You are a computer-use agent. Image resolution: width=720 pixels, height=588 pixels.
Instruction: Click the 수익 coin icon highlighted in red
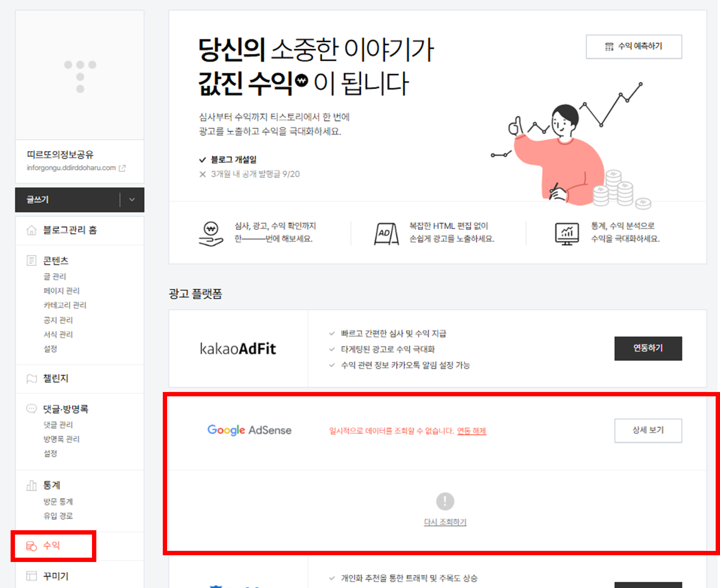(31, 546)
